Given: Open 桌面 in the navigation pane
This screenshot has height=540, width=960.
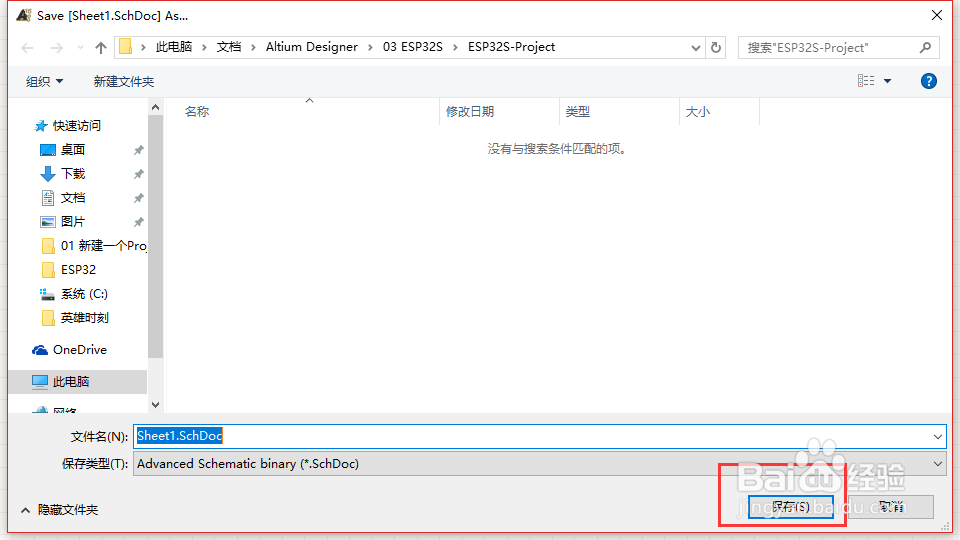Looking at the screenshot, I should tap(73, 149).
